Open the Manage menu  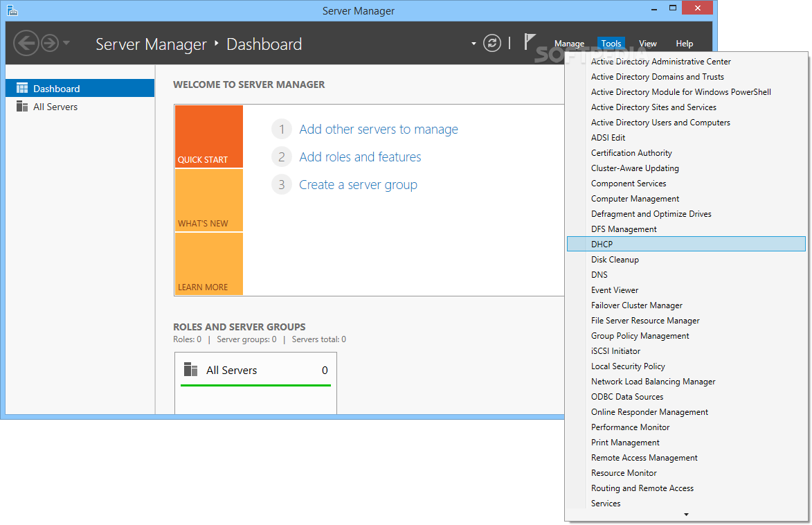569,44
